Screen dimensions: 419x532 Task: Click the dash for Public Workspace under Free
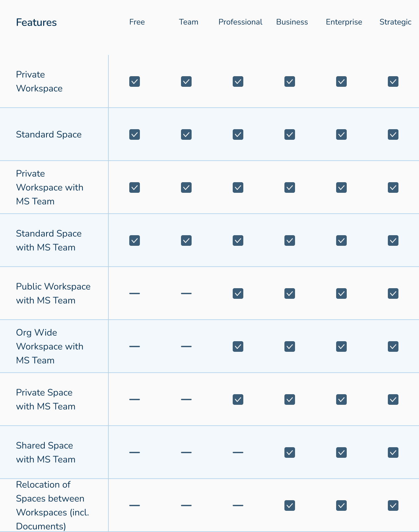(x=135, y=293)
